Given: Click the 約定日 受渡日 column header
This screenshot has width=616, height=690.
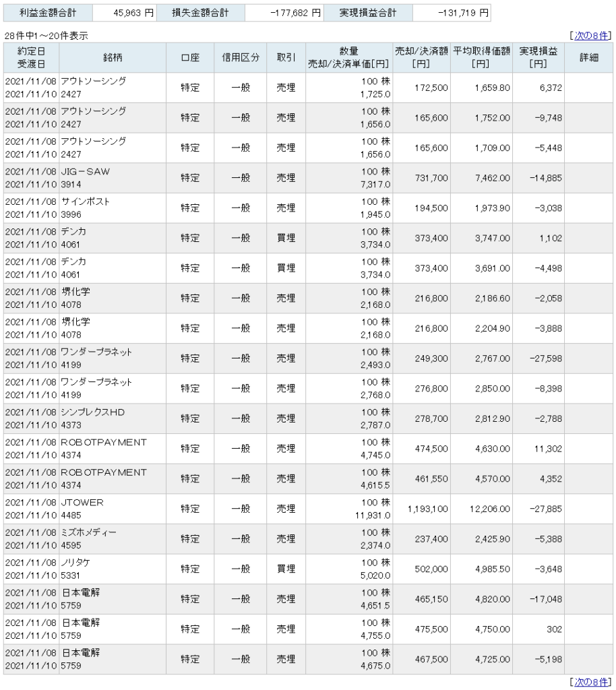Looking at the screenshot, I should 31,58.
